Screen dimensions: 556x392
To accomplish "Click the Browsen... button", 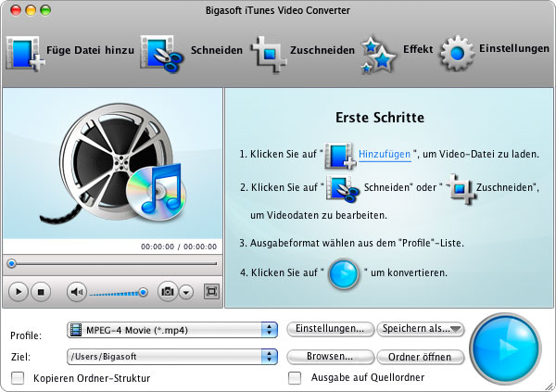I will click(330, 357).
